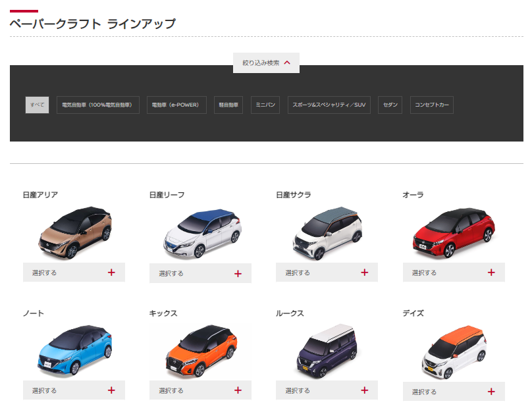Click the 日産サクラ model name

(294, 195)
